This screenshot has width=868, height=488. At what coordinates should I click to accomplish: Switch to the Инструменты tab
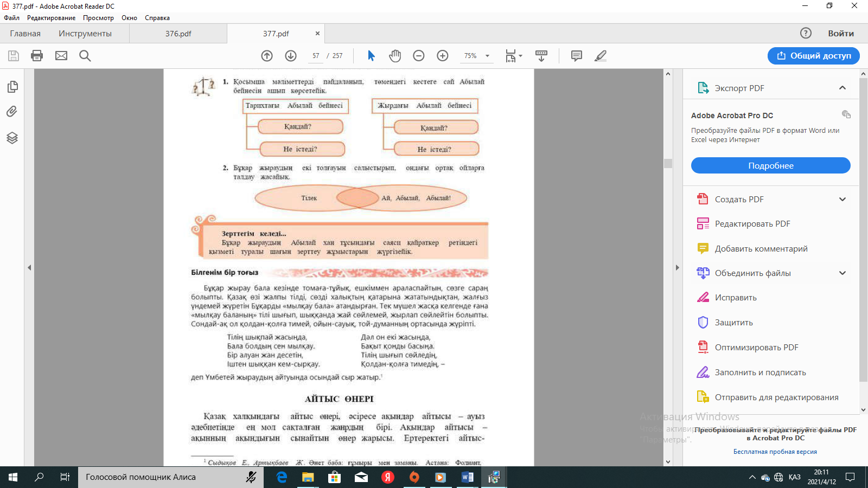tap(85, 34)
